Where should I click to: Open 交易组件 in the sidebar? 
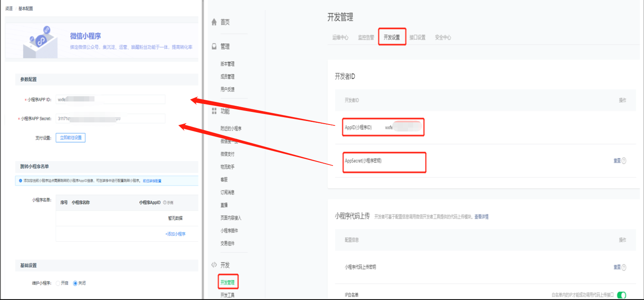point(227,243)
